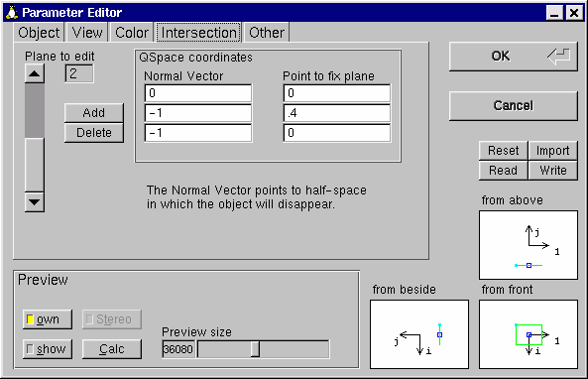Toggle the Stereo checkbox

point(112,319)
